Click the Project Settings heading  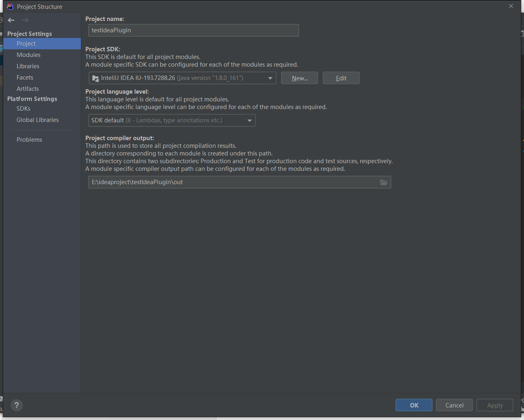[30, 34]
